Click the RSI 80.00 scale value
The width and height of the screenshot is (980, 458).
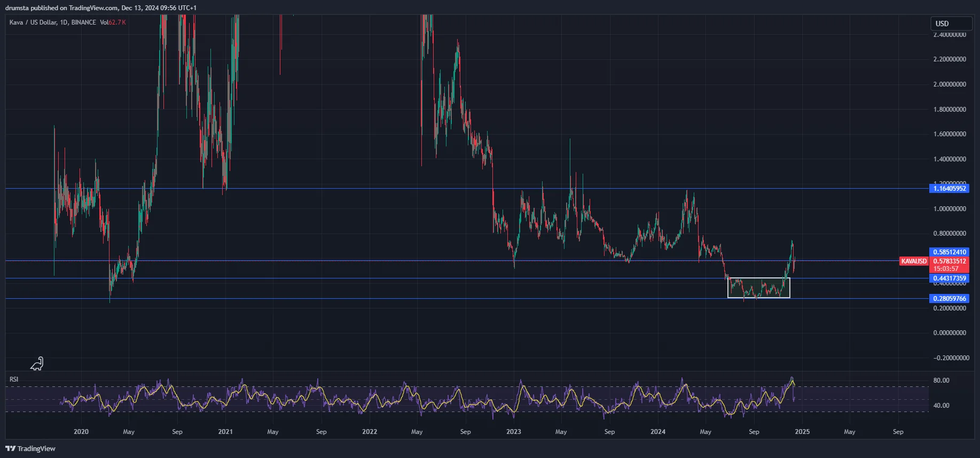click(x=941, y=381)
